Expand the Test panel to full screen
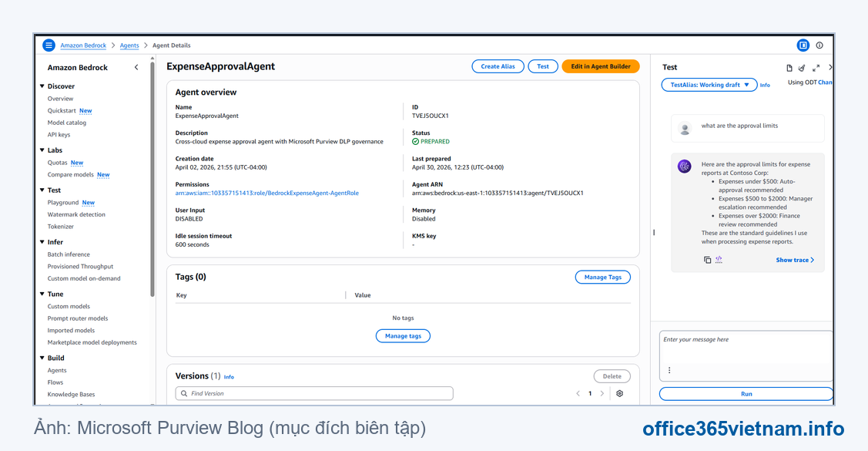868x451 pixels. [816, 68]
